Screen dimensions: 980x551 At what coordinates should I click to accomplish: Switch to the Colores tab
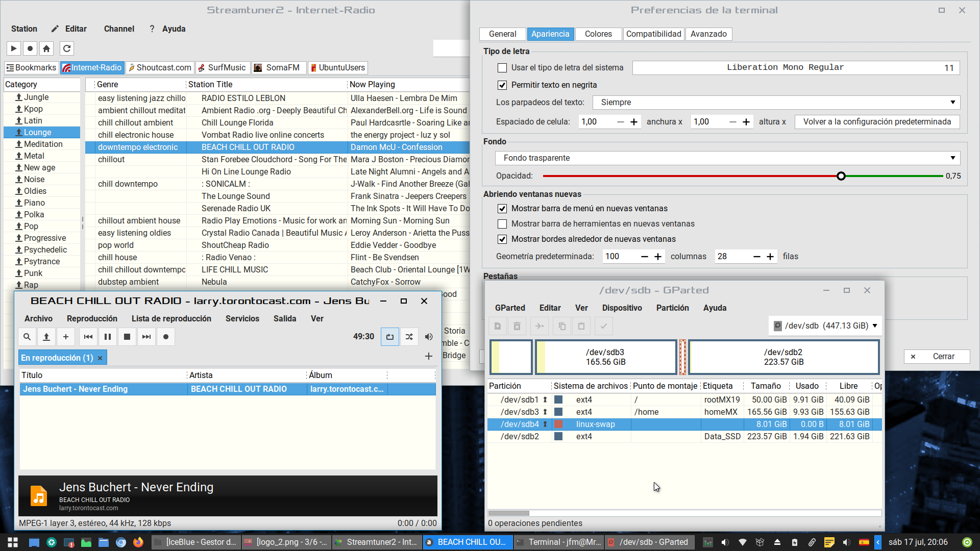click(598, 34)
